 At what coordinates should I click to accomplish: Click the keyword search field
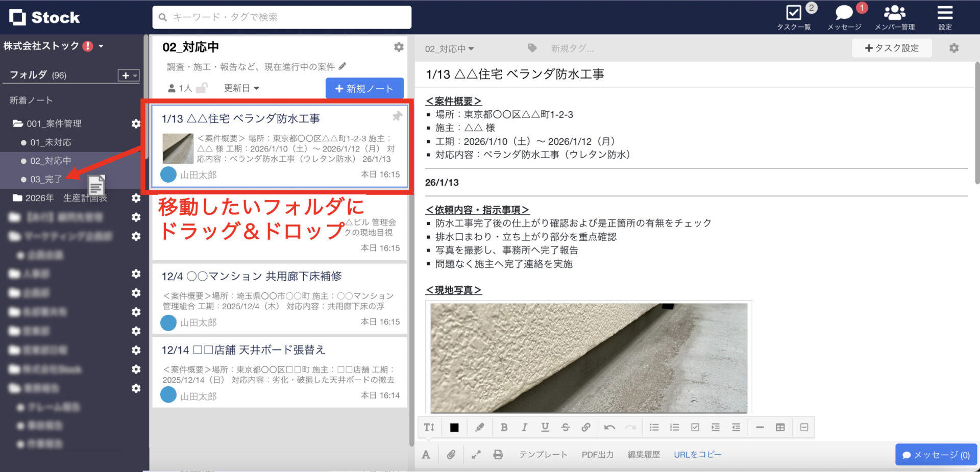(x=281, y=17)
